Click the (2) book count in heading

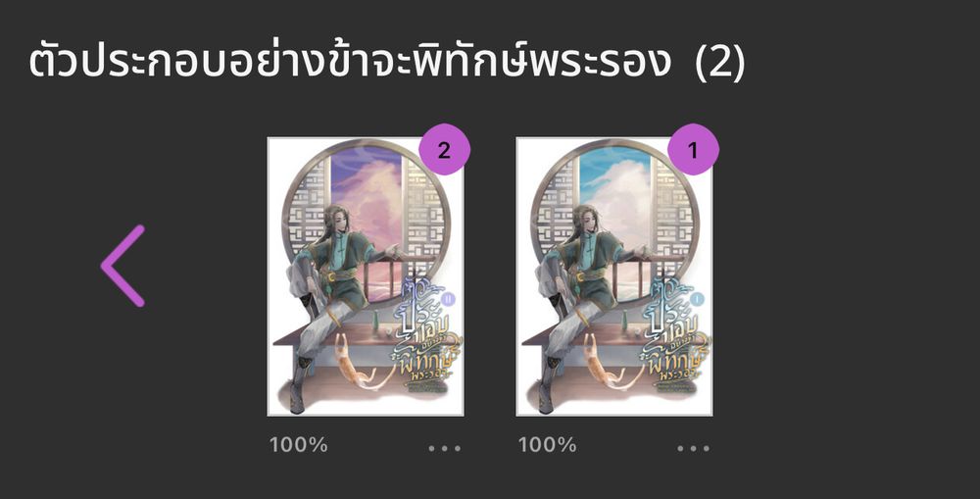click(720, 62)
